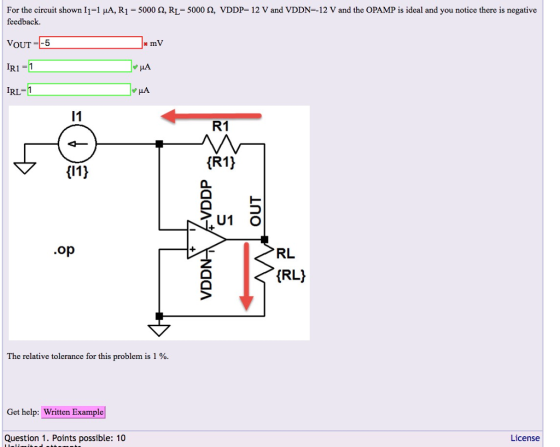Click the RL load resistor symbol

[x=264, y=264]
